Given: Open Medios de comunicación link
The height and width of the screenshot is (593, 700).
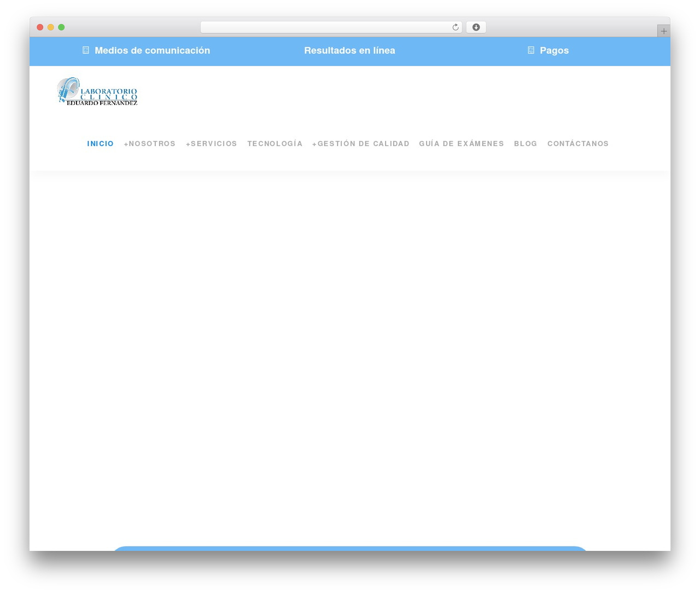Looking at the screenshot, I should point(152,50).
